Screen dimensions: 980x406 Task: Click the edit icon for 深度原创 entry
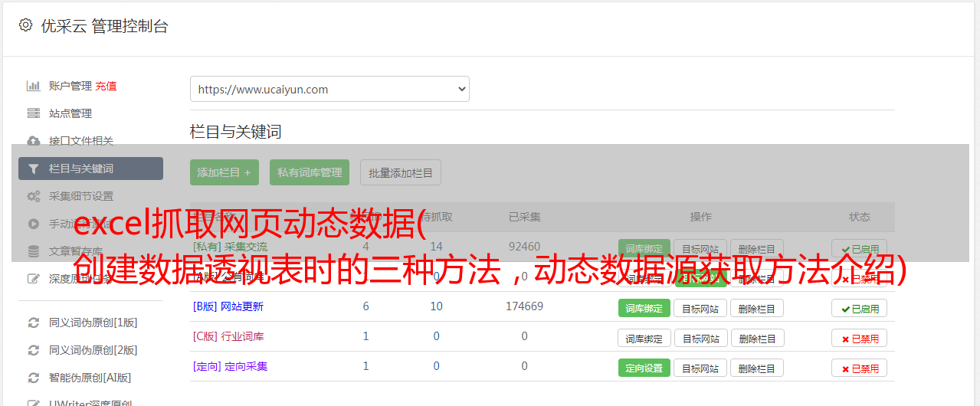tap(33, 279)
